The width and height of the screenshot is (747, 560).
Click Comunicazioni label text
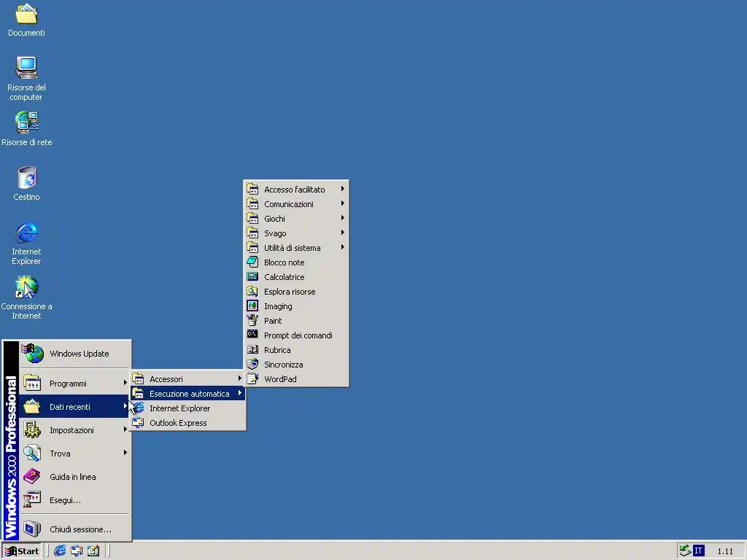[289, 204]
